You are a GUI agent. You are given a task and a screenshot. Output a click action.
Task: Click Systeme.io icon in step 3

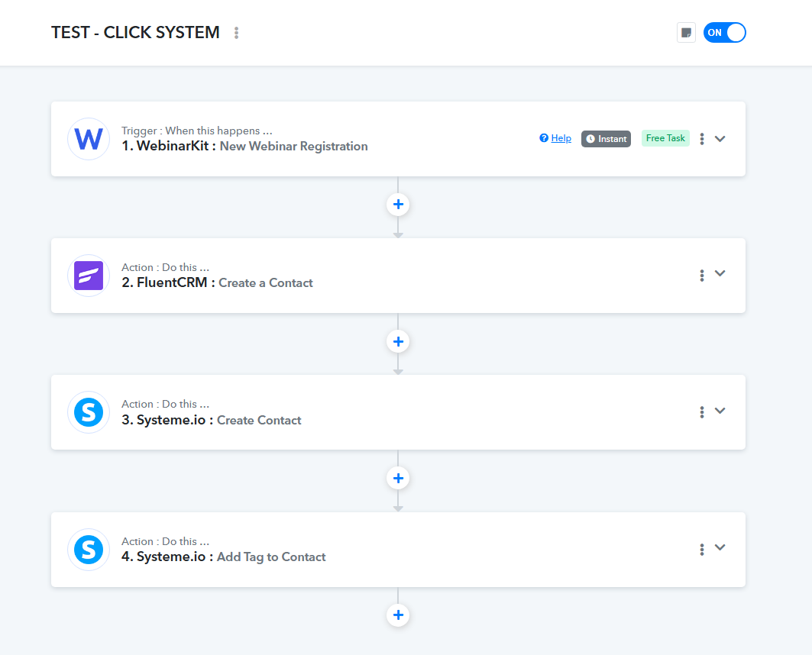[89, 412]
